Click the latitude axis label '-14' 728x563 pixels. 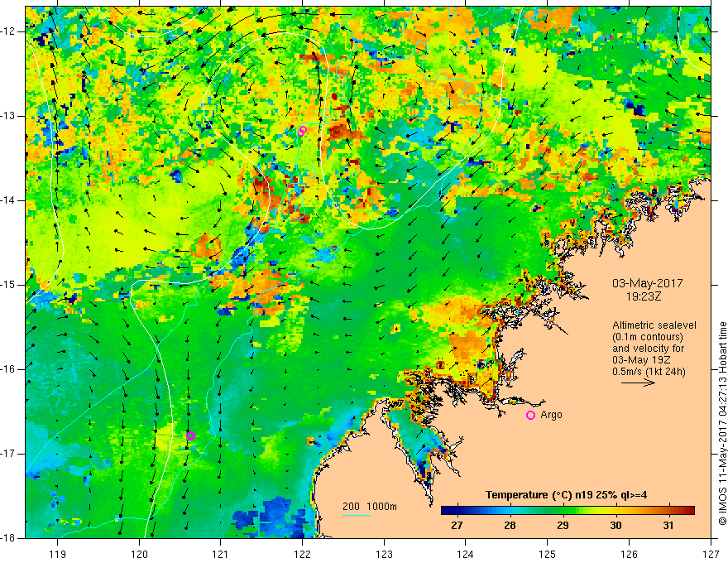(8, 200)
